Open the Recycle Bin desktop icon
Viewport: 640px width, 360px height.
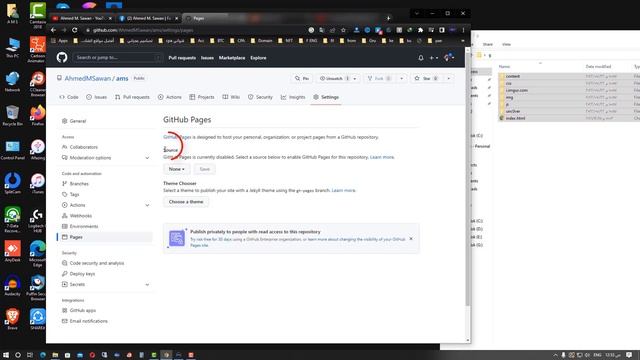point(12,115)
